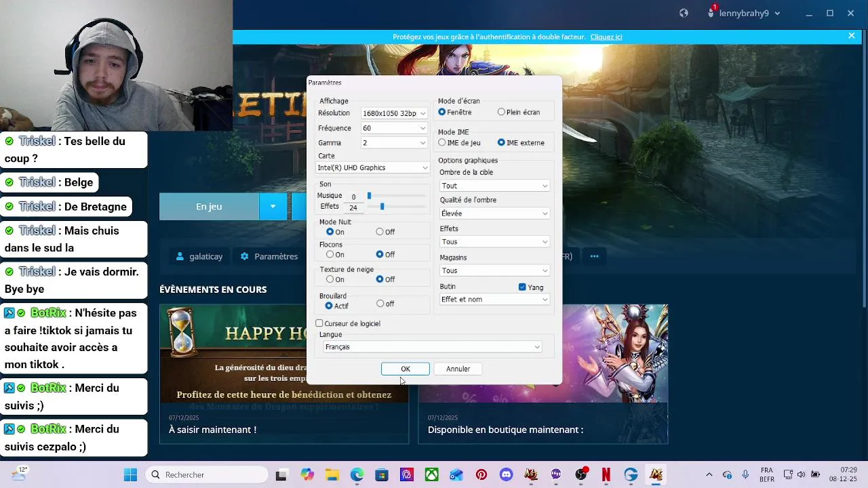Screen dimensions: 868x488
Task: Open the Carte graphics dropdown
Action: 373,167
